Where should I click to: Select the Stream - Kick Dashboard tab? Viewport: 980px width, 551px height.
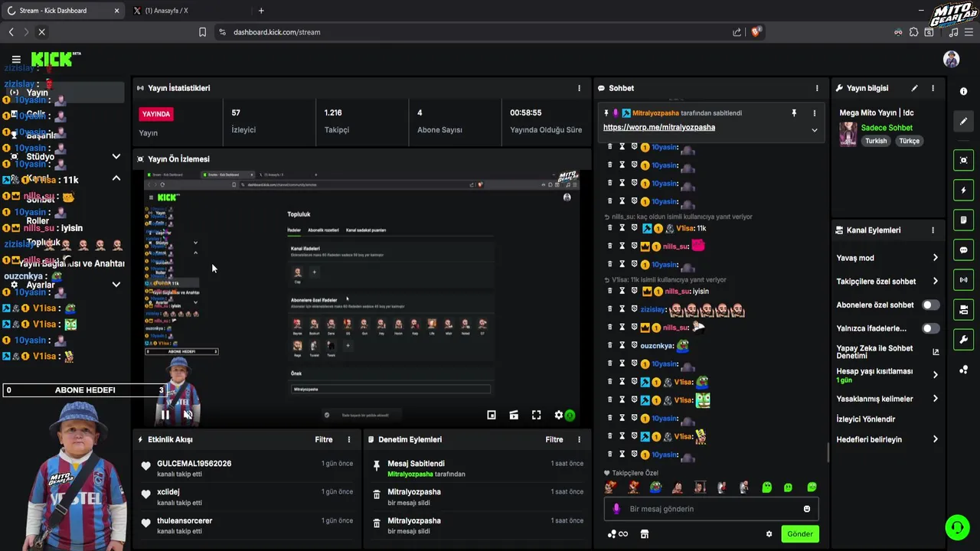coord(64,11)
